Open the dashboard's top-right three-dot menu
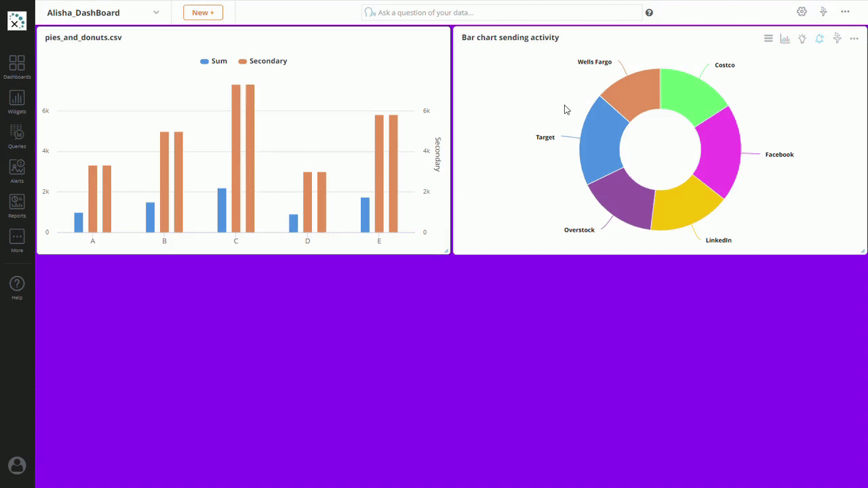 point(845,12)
